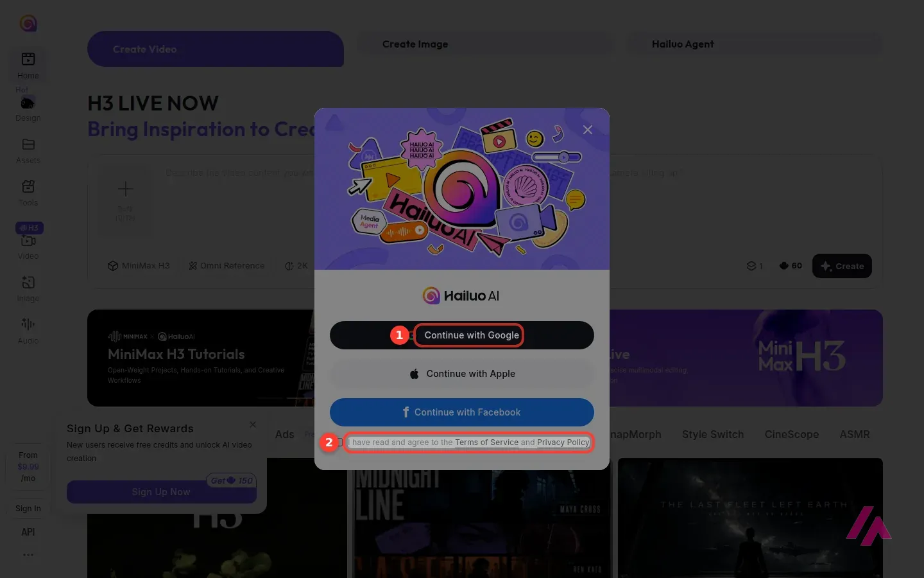
Task: Click Continue with Apple button
Action: click(x=462, y=374)
